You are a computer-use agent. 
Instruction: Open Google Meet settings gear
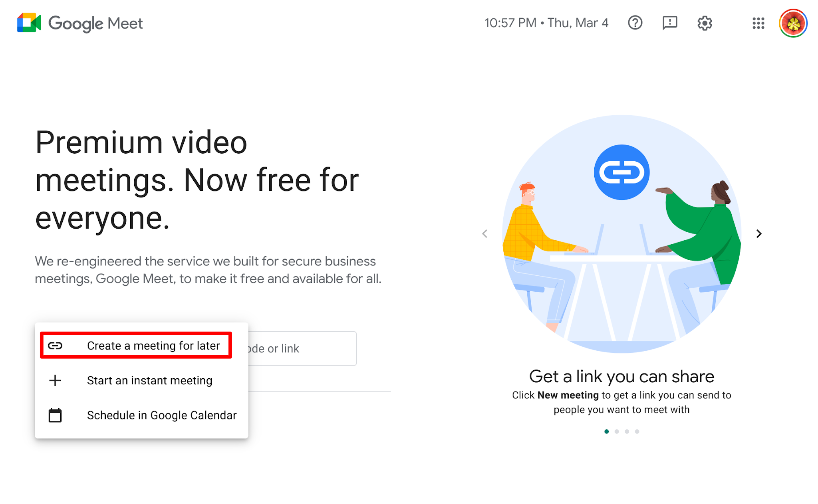[x=705, y=23]
